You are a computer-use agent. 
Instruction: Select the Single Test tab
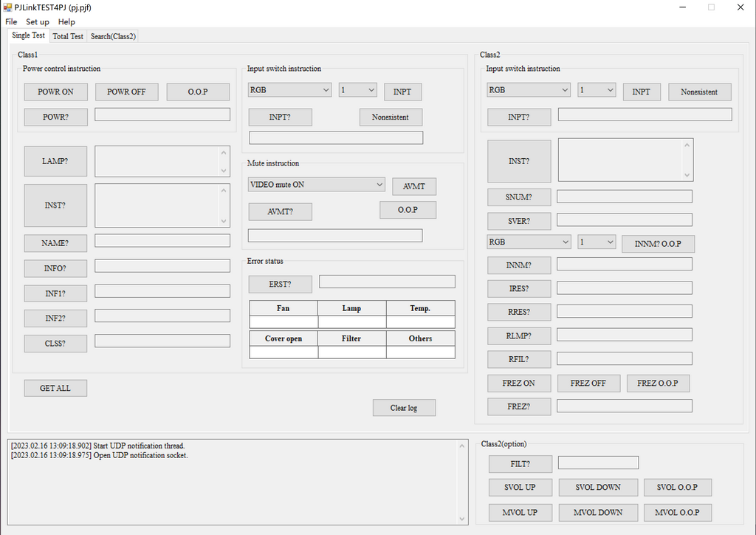pyautogui.click(x=29, y=35)
